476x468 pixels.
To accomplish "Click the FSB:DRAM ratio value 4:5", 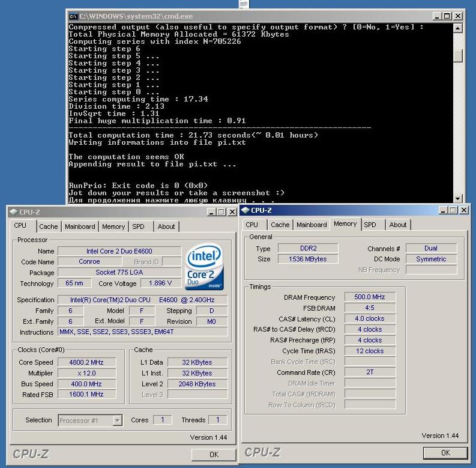I will 370,308.
